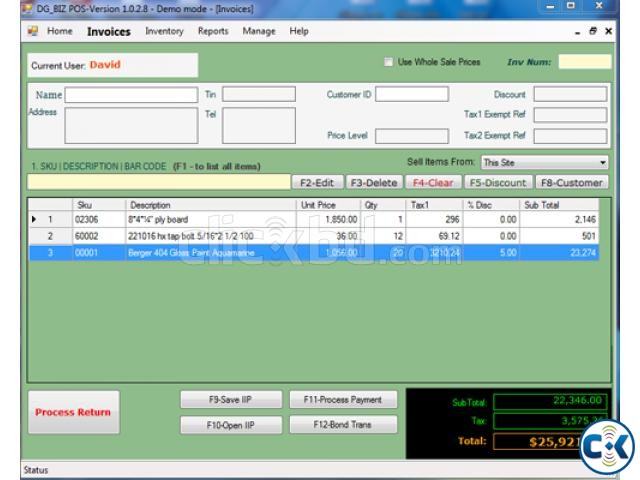The height and width of the screenshot is (480, 640).
Task: Click the app icon beside Home menu
Action: 33,31
